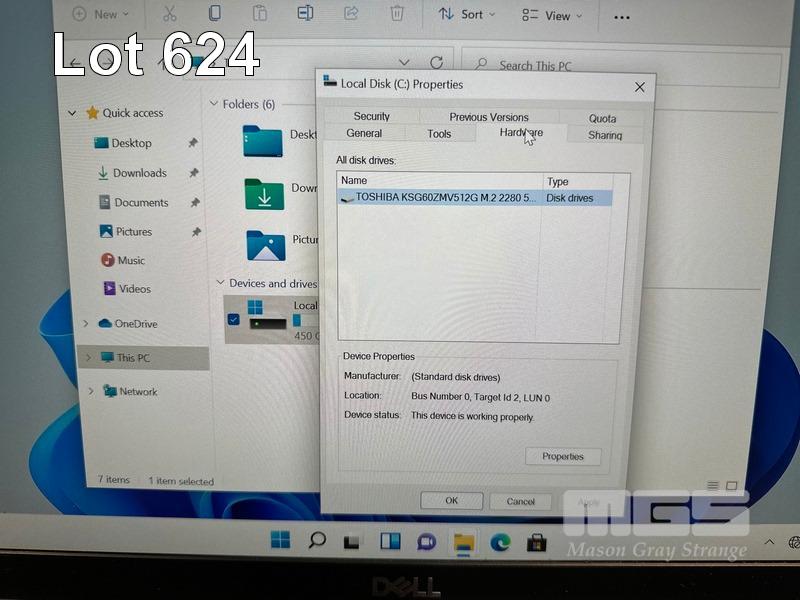Click the Share icon in toolbar
The height and width of the screenshot is (600, 800).
(x=351, y=14)
